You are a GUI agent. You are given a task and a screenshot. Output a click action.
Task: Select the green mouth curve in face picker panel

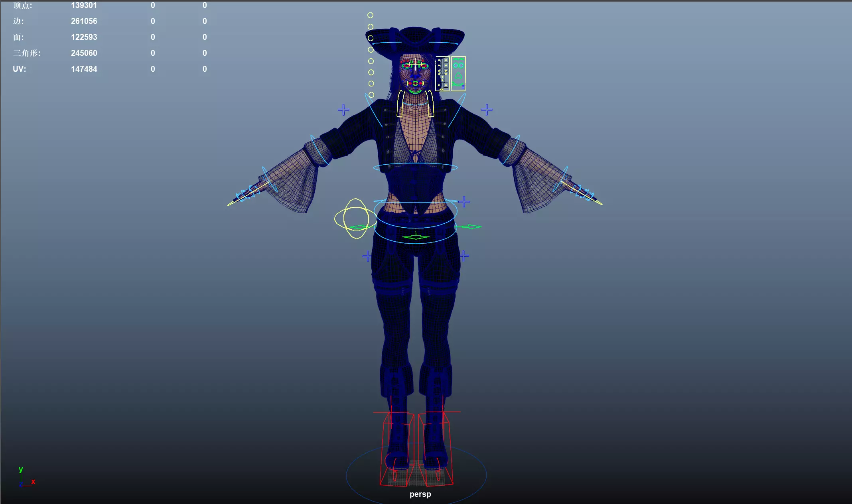pos(458,84)
